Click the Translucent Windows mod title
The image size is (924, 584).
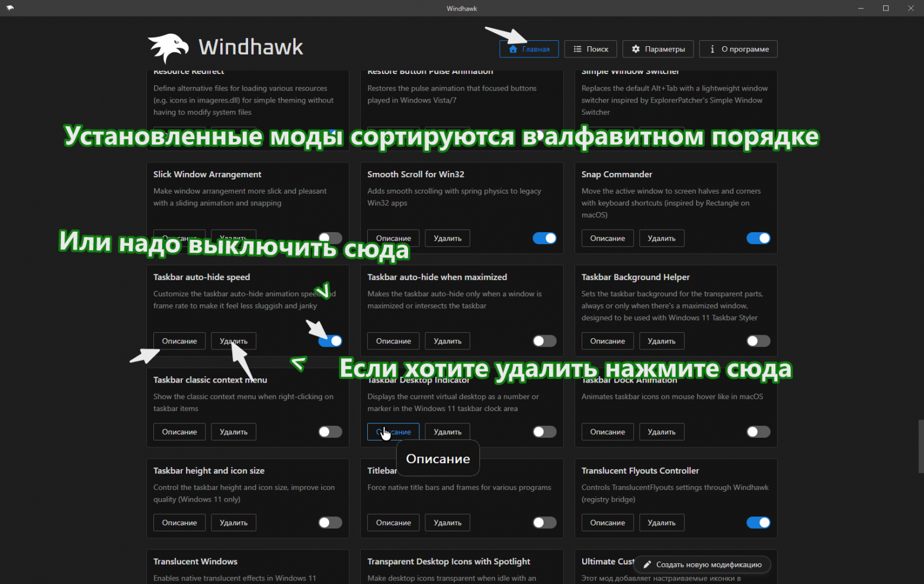(195, 561)
